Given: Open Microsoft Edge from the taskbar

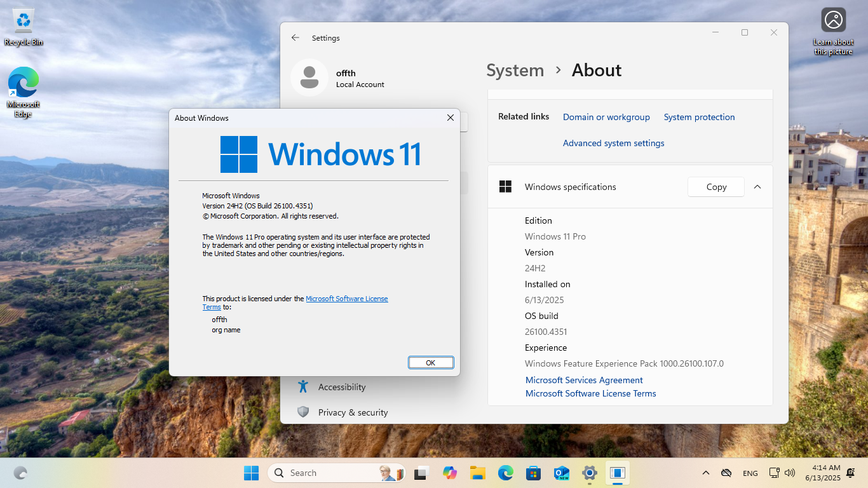Looking at the screenshot, I should point(506,473).
